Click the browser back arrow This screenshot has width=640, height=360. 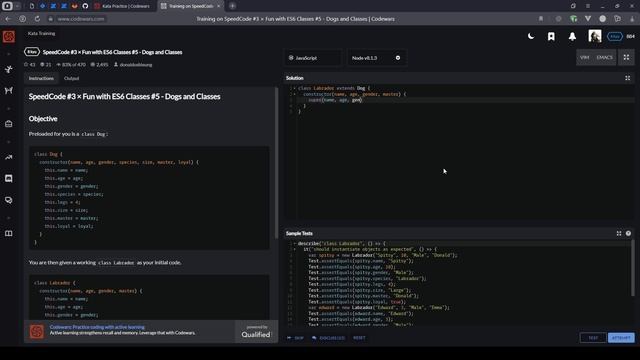click(8, 19)
